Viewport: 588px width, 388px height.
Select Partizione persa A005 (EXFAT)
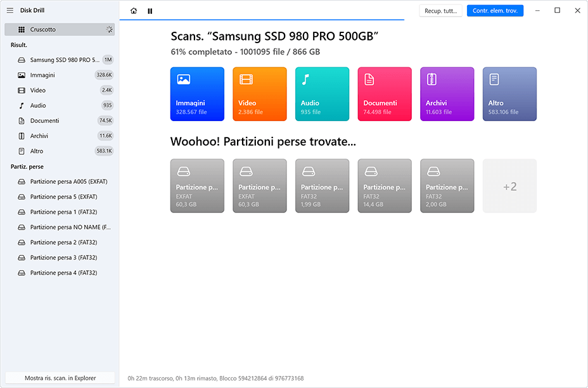(x=60, y=181)
